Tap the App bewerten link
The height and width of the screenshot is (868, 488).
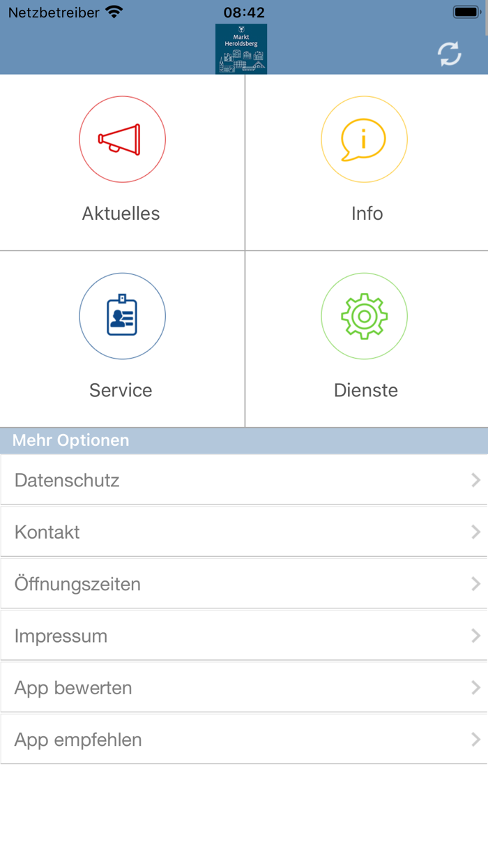tap(73, 687)
